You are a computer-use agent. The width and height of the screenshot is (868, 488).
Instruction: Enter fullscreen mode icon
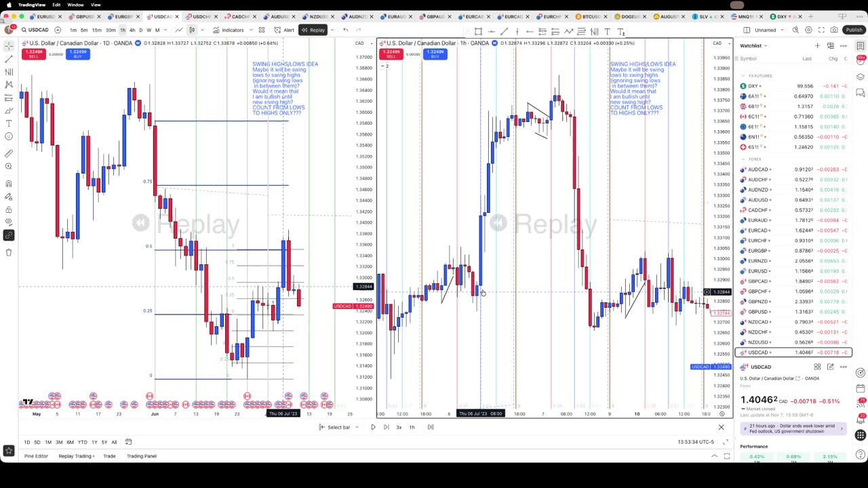[x=821, y=30]
